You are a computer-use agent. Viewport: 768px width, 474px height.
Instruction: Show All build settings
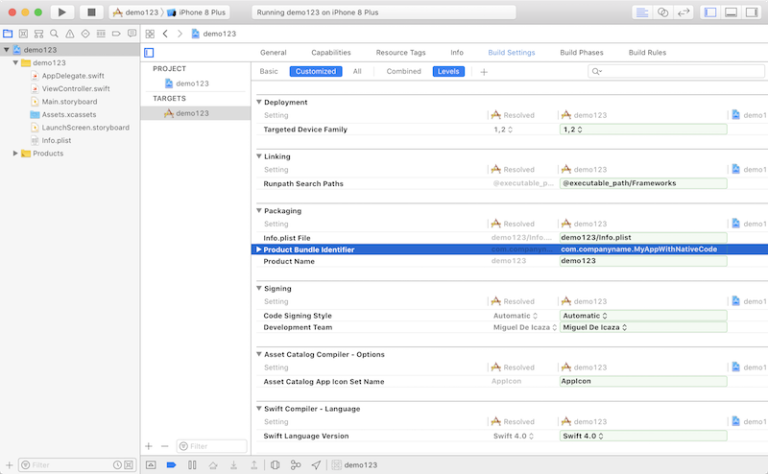click(x=357, y=71)
